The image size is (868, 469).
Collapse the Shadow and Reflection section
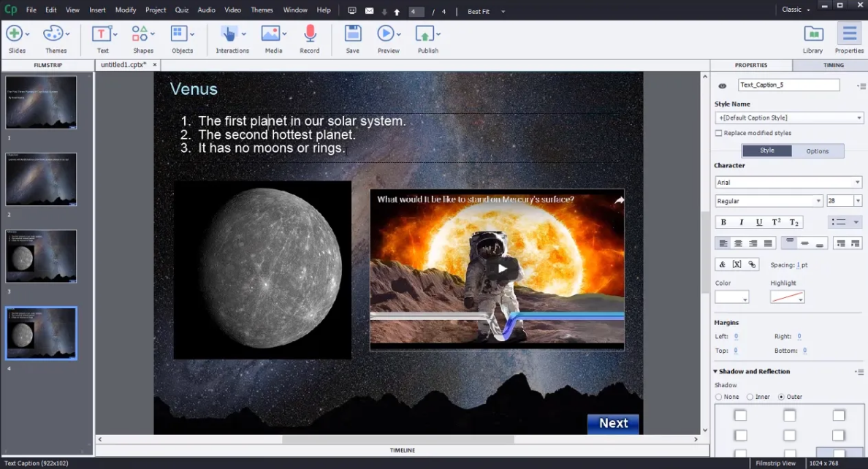(715, 372)
